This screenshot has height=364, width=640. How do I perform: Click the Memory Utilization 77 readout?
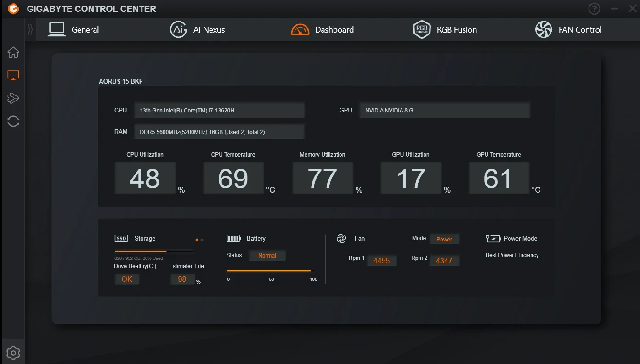point(323,178)
